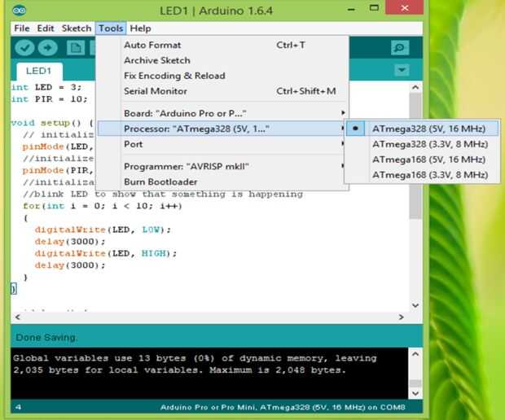Screen dimensions: 505x420
Task: Click editor horizontal scrollbar right arrow
Action: pyautogui.click(x=401, y=317)
